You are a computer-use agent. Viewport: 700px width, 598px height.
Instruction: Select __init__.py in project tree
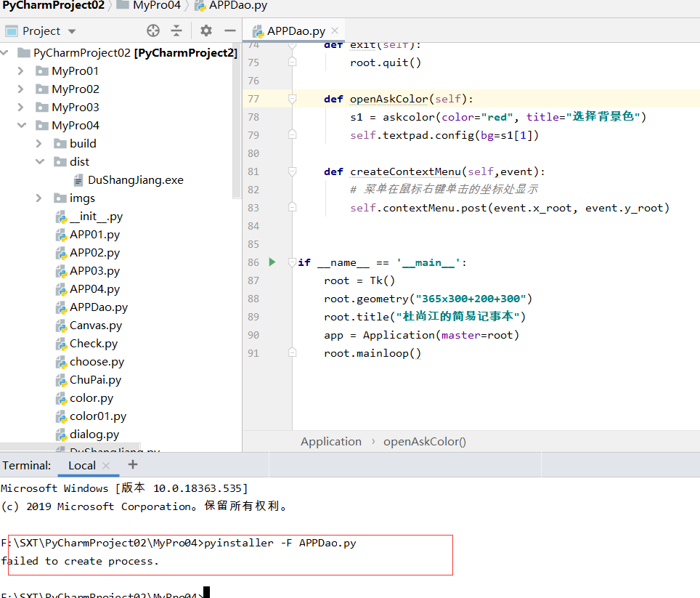click(x=96, y=217)
